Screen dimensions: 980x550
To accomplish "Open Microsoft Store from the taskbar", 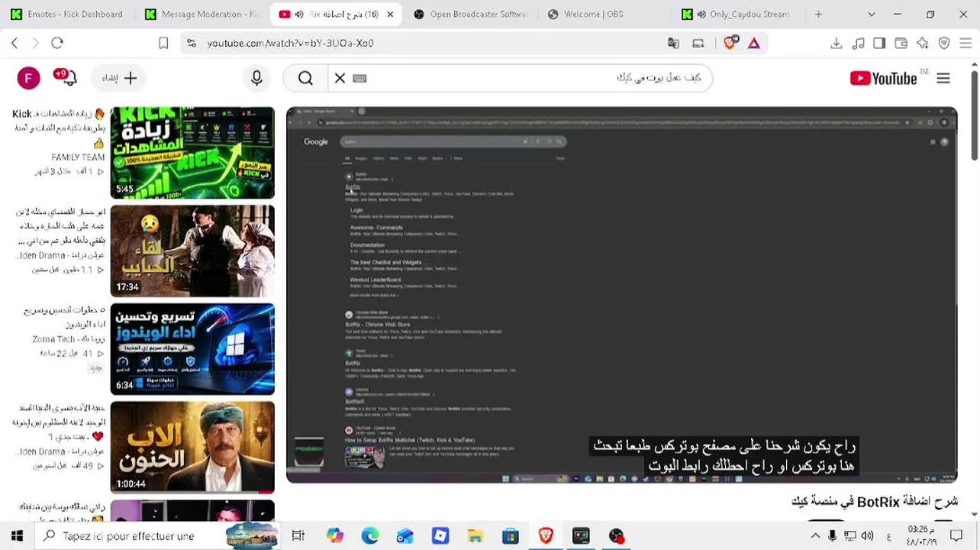I will (x=511, y=536).
